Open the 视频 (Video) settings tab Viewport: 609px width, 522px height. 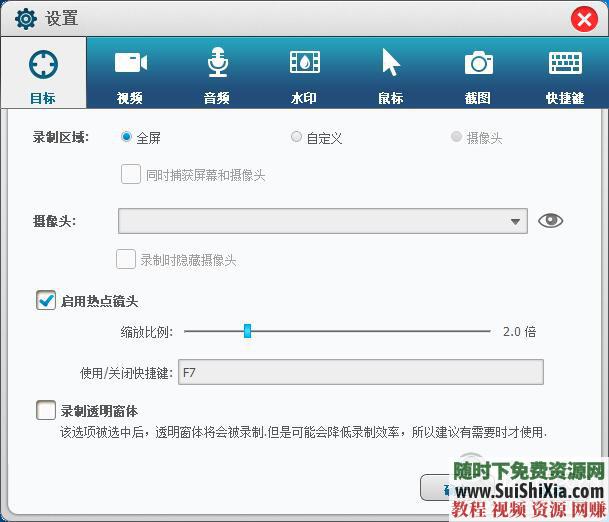[x=130, y=74]
